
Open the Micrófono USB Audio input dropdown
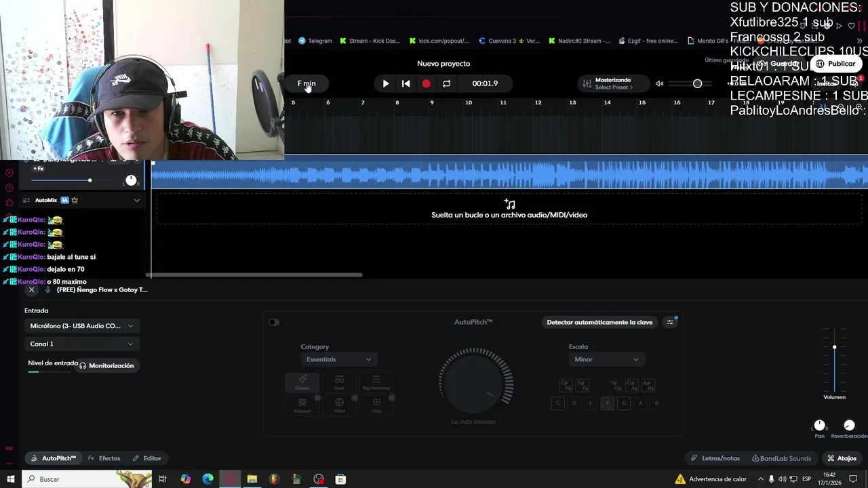point(81,326)
